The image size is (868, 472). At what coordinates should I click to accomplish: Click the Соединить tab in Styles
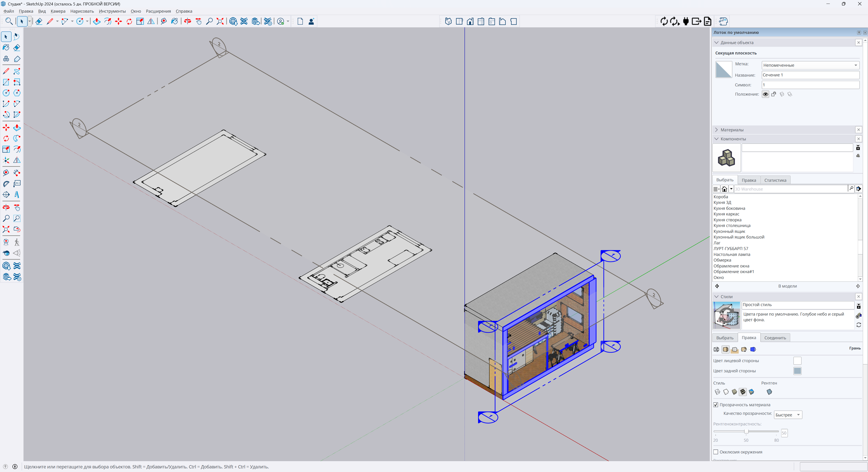[775, 338]
